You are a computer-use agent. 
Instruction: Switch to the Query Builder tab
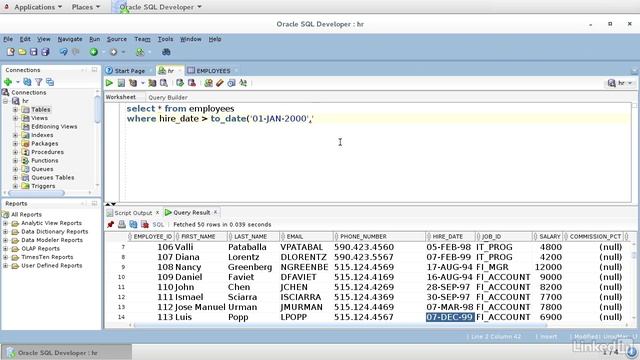[x=168, y=98]
